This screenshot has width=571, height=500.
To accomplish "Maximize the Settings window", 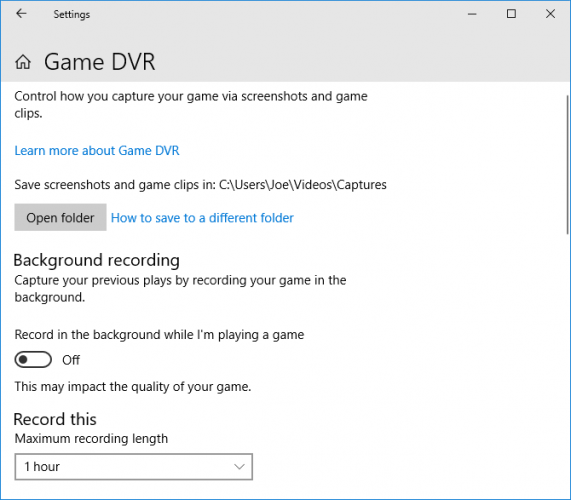I will click(511, 14).
